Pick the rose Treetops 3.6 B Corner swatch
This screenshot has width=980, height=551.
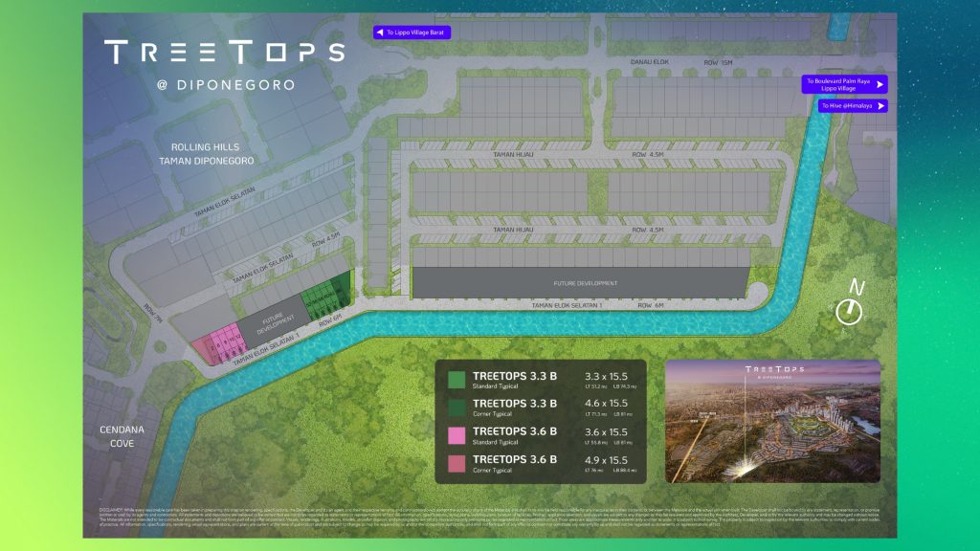457,463
